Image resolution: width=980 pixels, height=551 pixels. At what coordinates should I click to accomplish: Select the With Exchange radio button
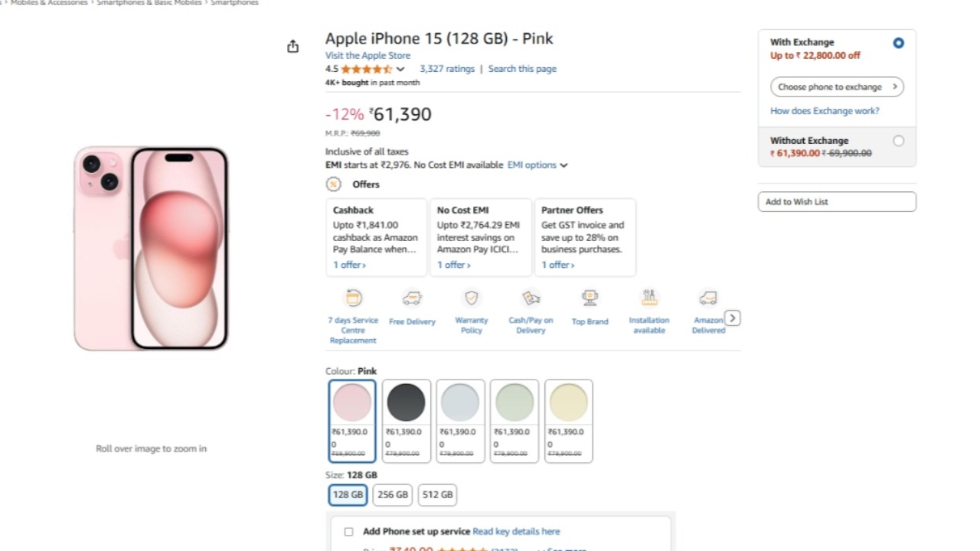(x=898, y=43)
